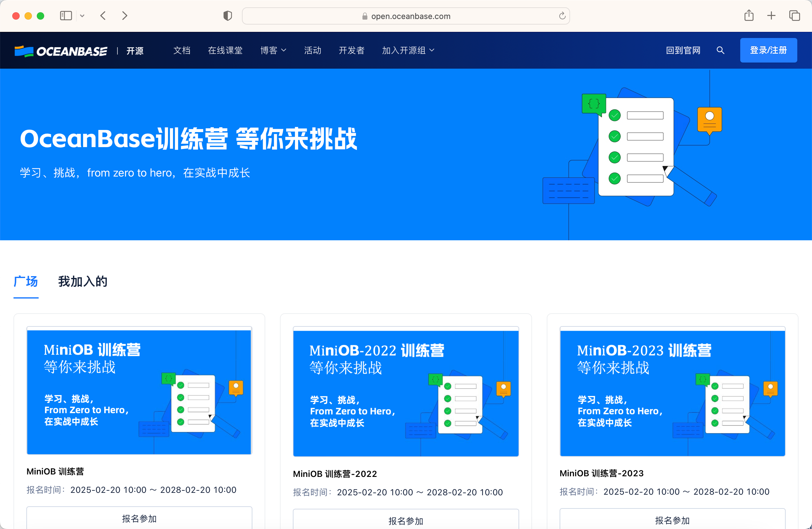Image resolution: width=812 pixels, height=529 pixels.
Task: Click the MiniOB 训练营-2023 card title
Action: (x=602, y=473)
